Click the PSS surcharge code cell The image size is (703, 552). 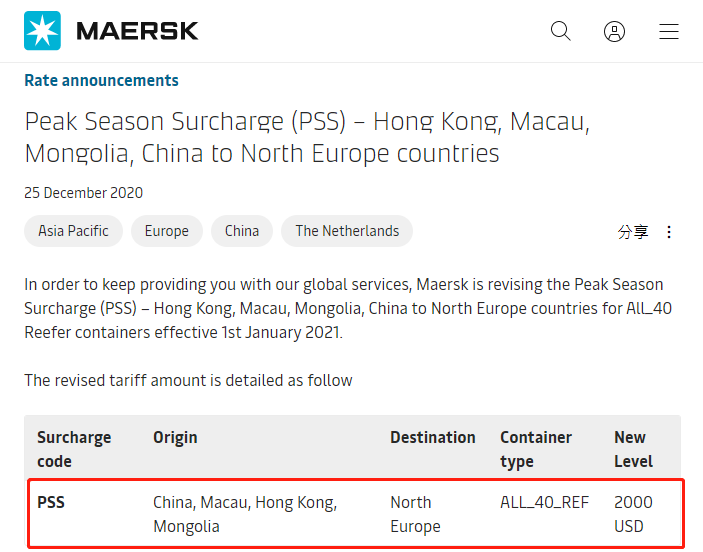click(51, 502)
